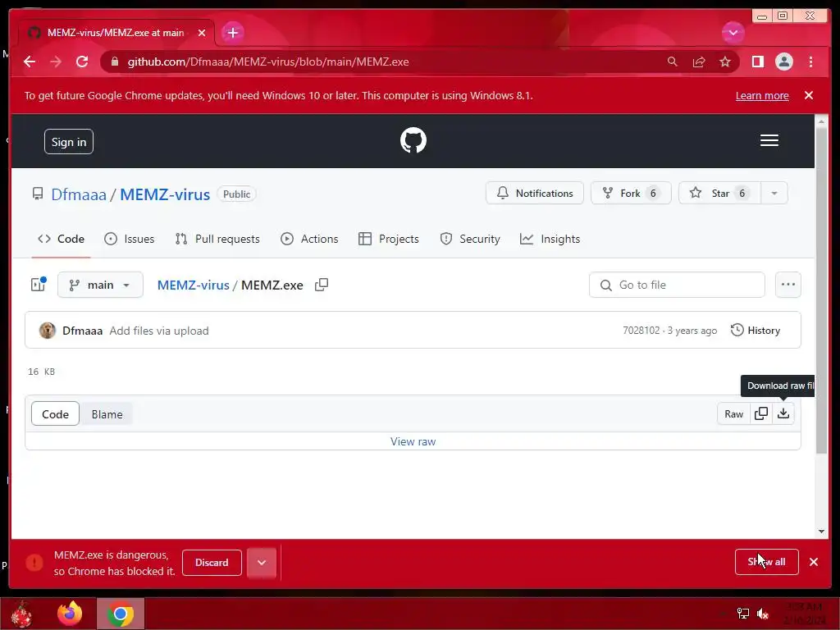Switch to the Insights tab

tap(550, 239)
